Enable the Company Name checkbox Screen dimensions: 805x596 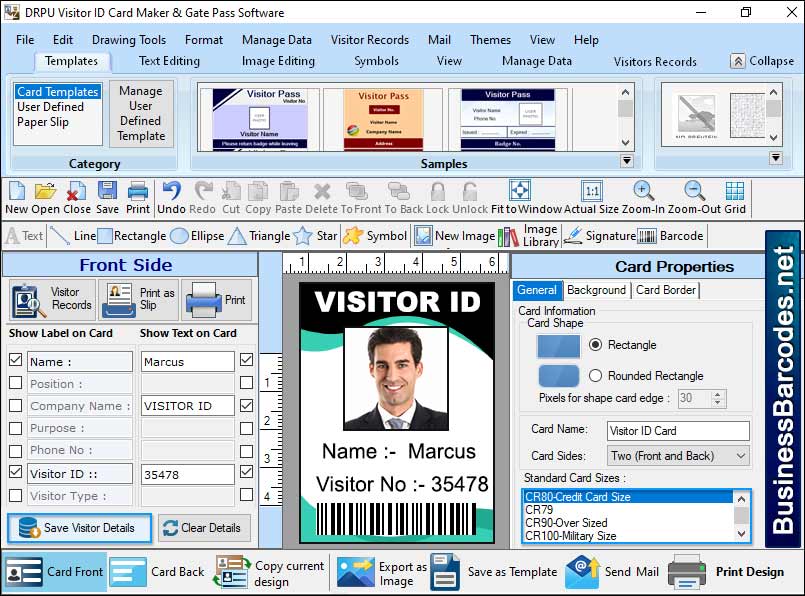tap(15, 406)
